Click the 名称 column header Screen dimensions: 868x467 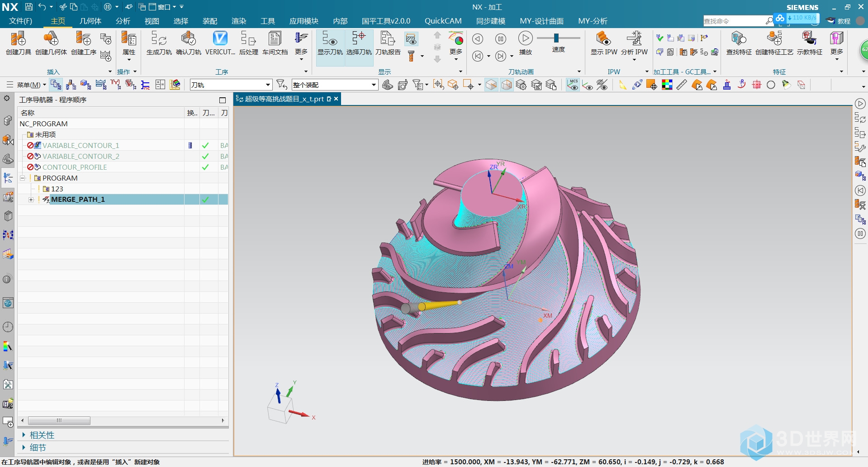101,113
